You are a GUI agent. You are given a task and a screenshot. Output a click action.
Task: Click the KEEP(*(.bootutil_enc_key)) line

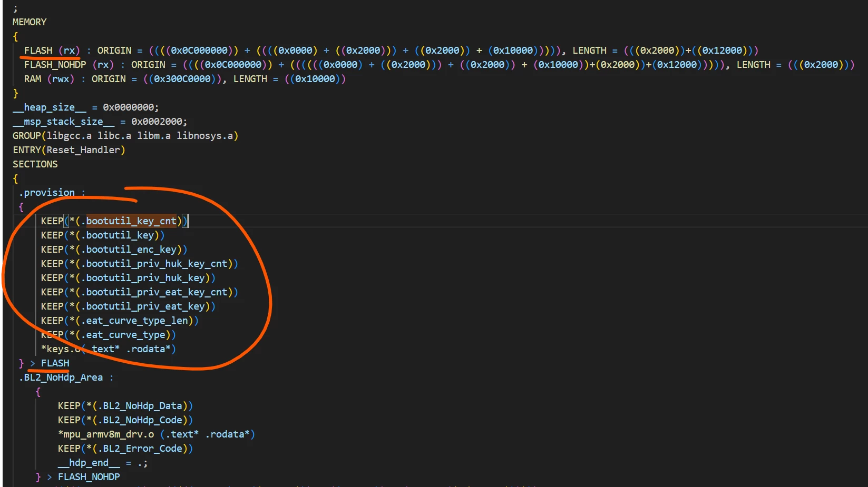click(x=114, y=250)
